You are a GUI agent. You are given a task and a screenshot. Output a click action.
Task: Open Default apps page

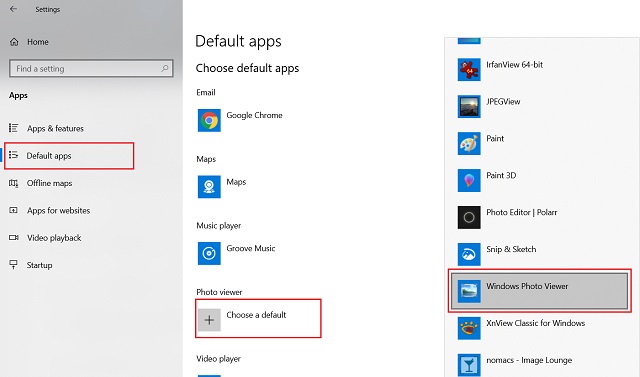pyautogui.click(x=49, y=155)
